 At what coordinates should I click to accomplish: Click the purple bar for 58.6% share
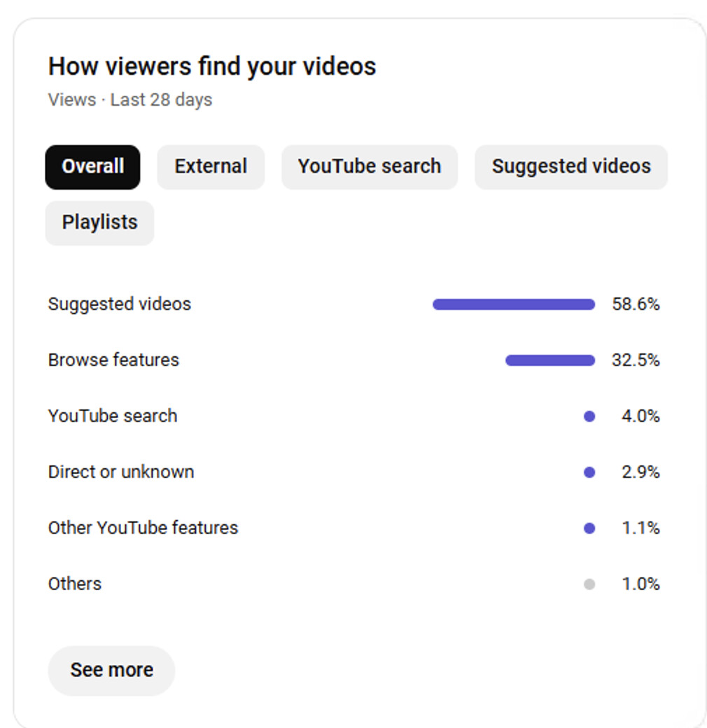[514, 304]
